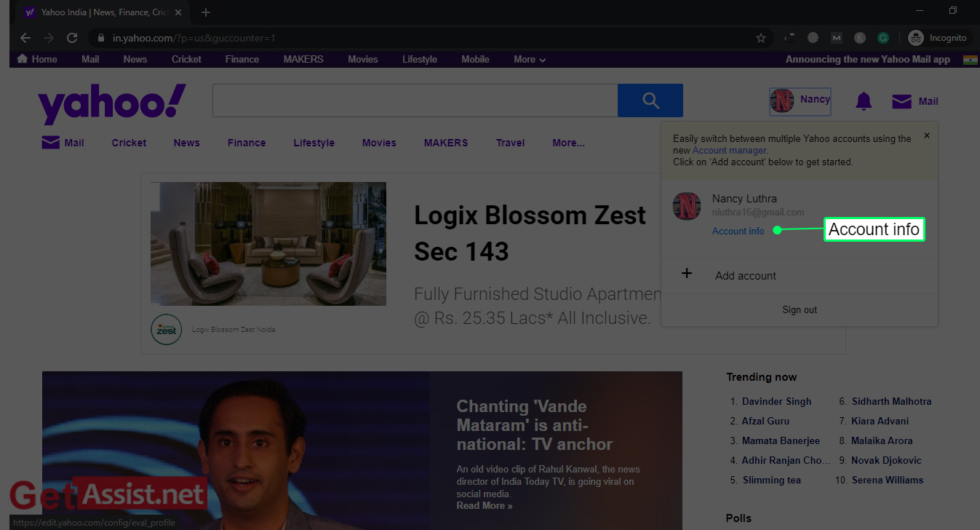Open a new browser tab
980x530 pixels.
[x=206, y=12]
